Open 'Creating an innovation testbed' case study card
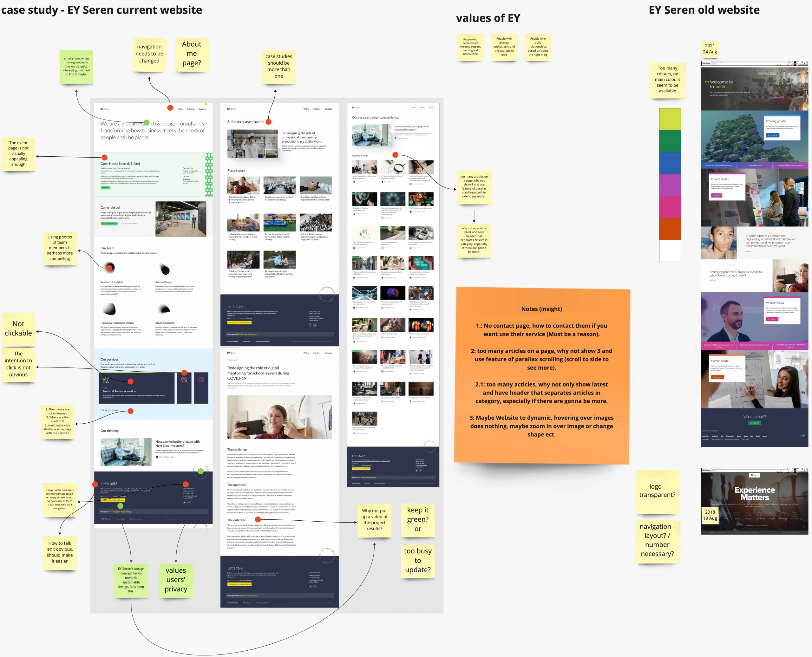Screen dimensions: 812x657 click(279, 188)
